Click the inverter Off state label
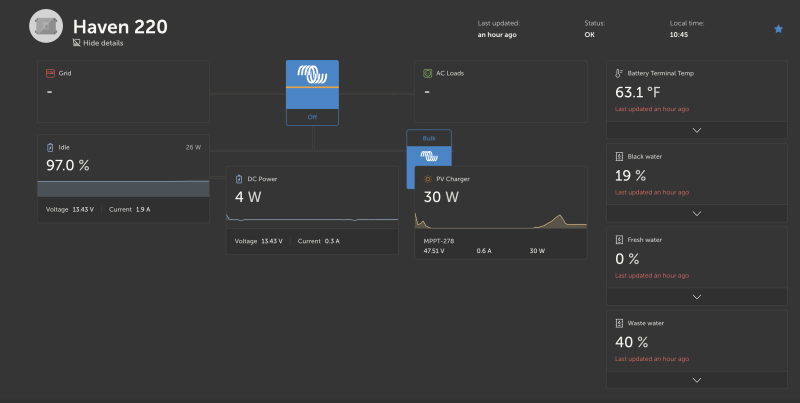The height and width of the screenshot is (403, 800). tap(312, 117)
